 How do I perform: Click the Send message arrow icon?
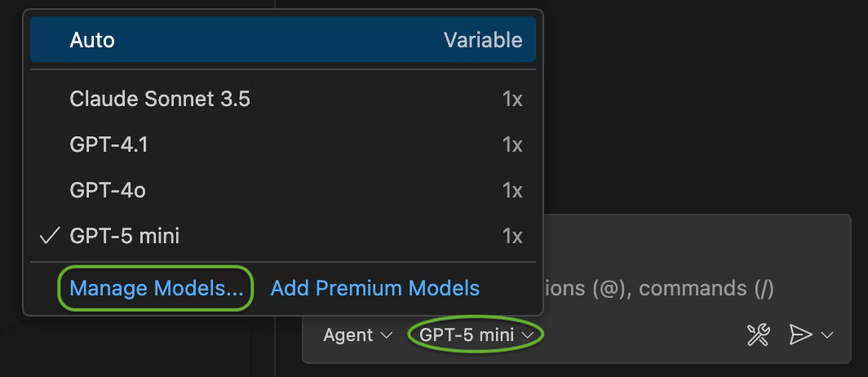click(801, 335)
